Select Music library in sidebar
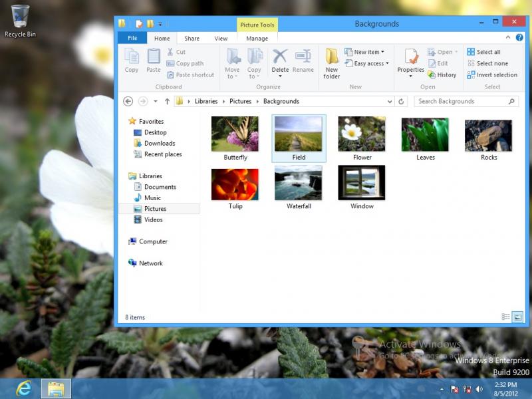 point(148,198)
